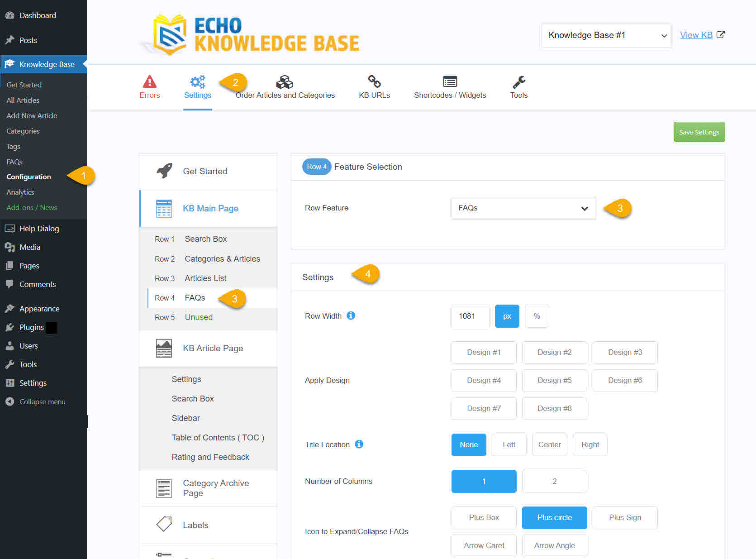Click the Tools wrench icon

(x=519, y=82)
